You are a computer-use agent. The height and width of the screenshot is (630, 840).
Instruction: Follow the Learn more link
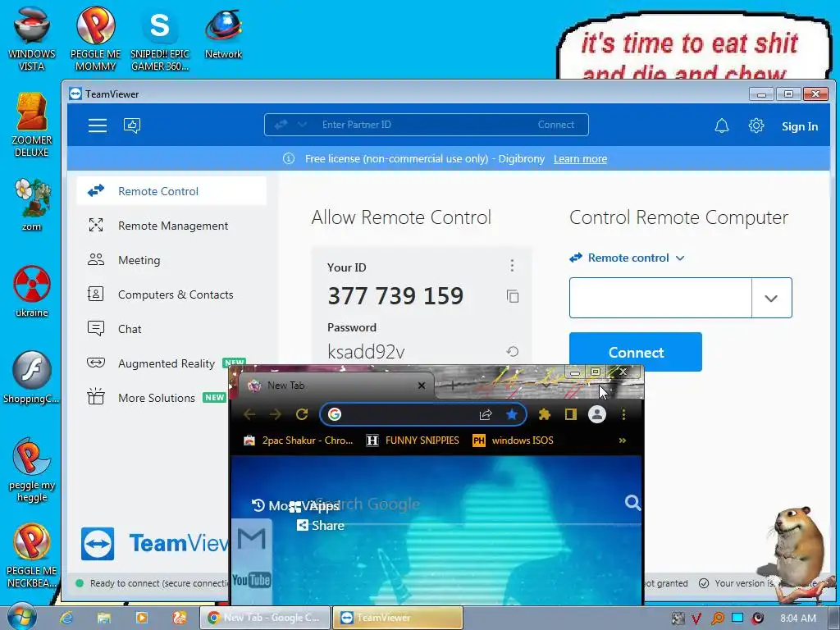click(580, 158)
